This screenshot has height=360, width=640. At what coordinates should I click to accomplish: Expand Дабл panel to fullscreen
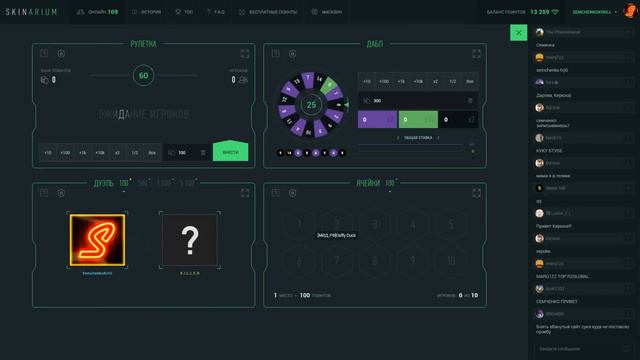(476, 53)
